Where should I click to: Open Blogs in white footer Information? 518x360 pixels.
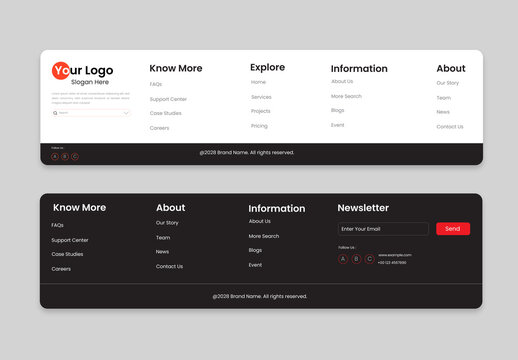point(337,110)
